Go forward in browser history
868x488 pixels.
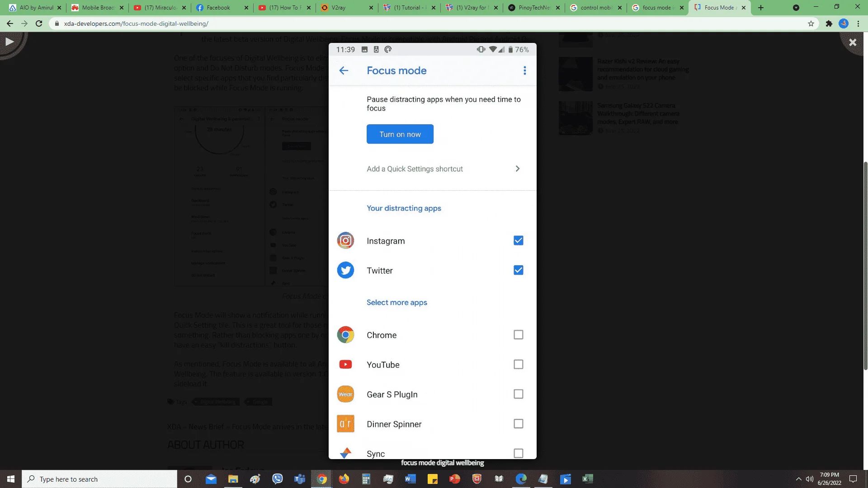(24, 23)
